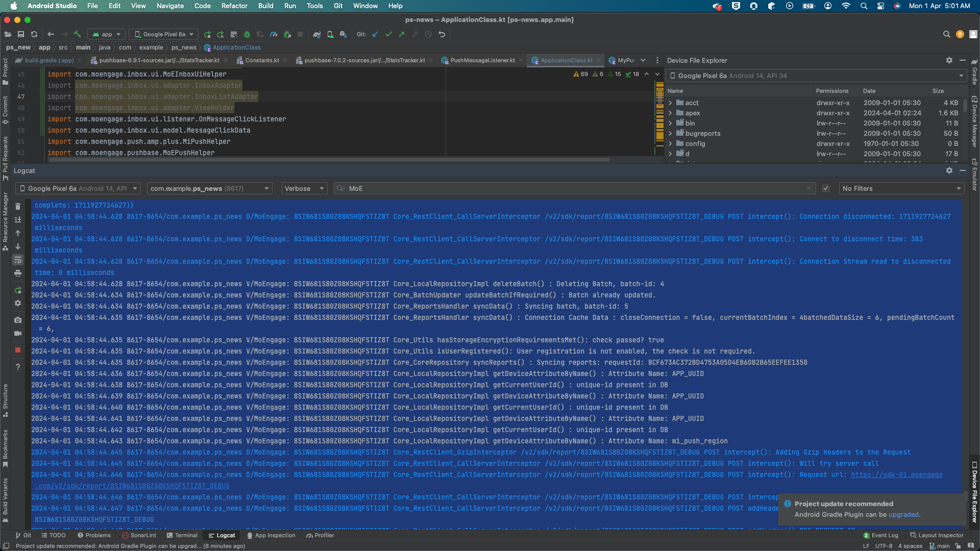The height and width of the screenshot is (551, 980).
Task: Click the logcat vertical scrollbar
Action: 965,497
